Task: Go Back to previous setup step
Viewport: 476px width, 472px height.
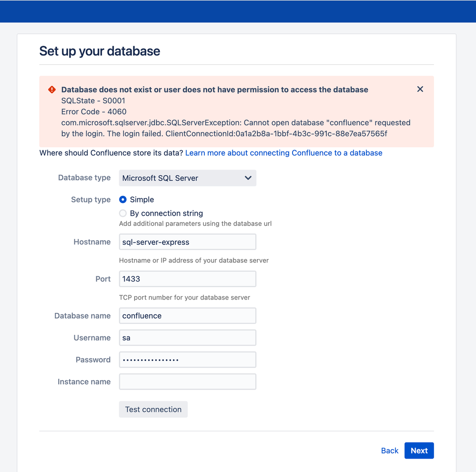Action: click(x=389, y=451)
